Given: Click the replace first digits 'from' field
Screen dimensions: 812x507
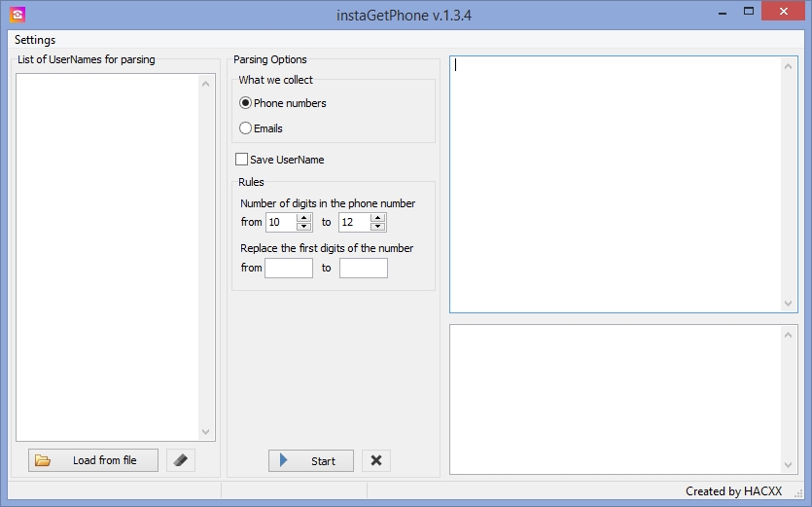Looking at the screenshot, I should pos(289,268).
